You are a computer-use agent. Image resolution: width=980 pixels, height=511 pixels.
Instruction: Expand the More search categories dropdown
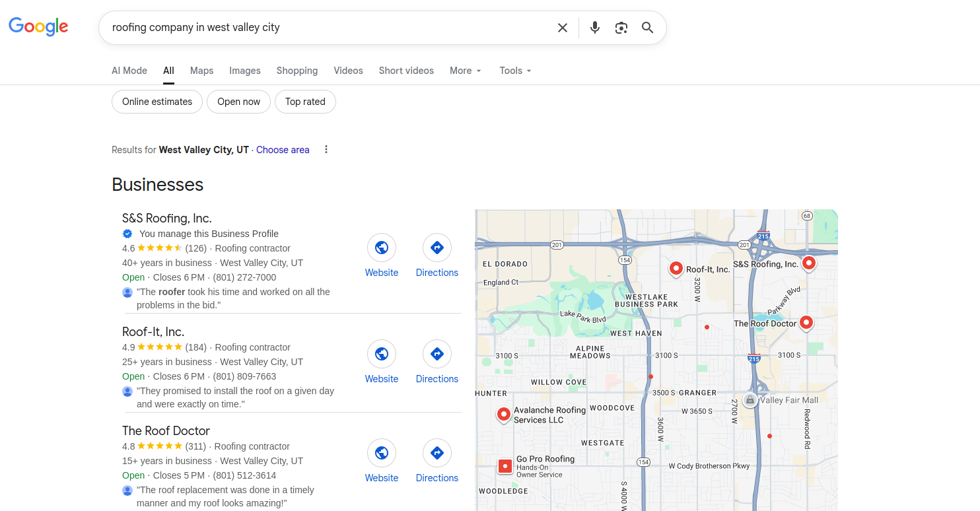(465, 71)
